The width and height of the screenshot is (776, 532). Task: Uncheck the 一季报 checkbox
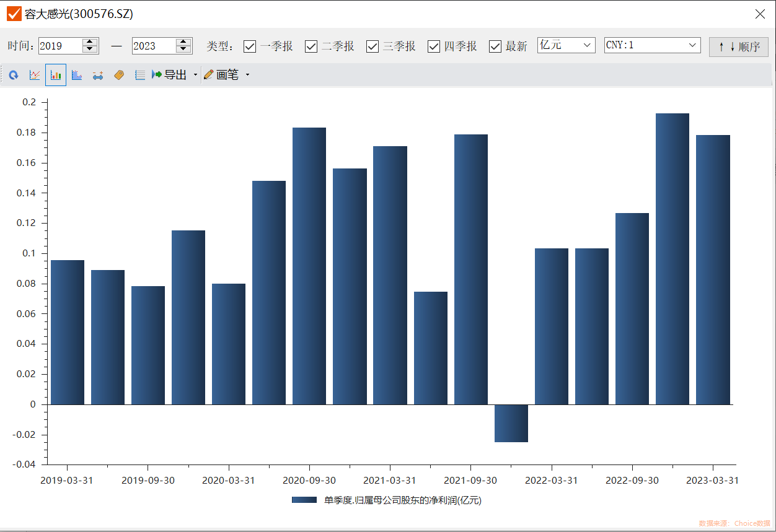(x=250, y=46)
